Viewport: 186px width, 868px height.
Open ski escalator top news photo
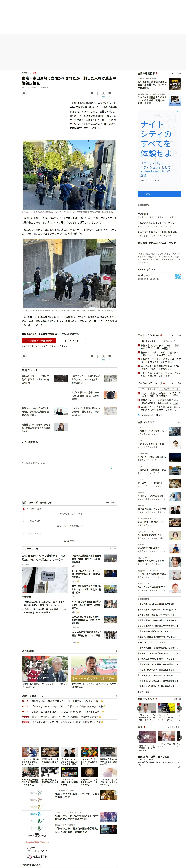(45, 580)
